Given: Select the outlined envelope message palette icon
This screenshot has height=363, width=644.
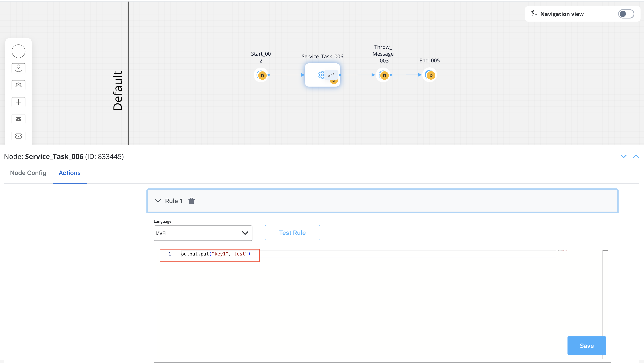Looking at the screenshot, I should click(x=18, y=136).
